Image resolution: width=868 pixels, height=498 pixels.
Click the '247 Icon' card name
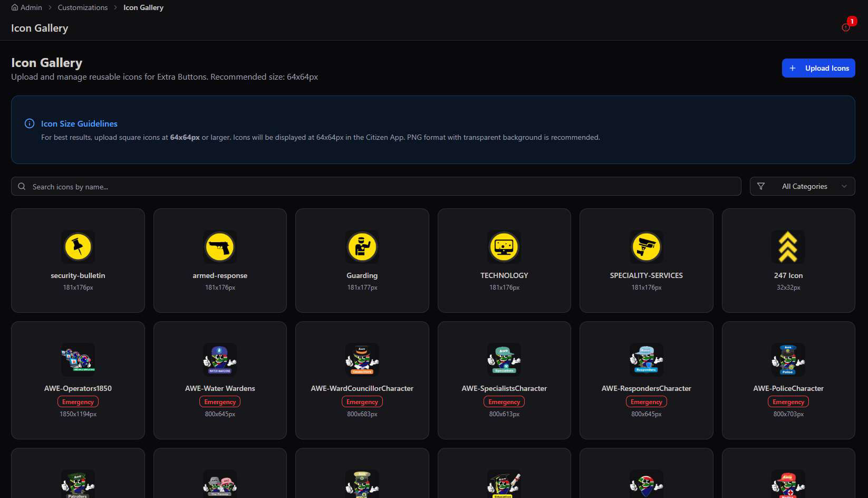click(x=788, y=275)
